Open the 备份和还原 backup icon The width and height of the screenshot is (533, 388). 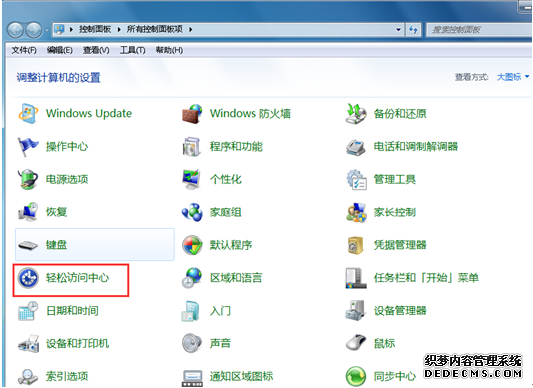(x=356, y=114)
